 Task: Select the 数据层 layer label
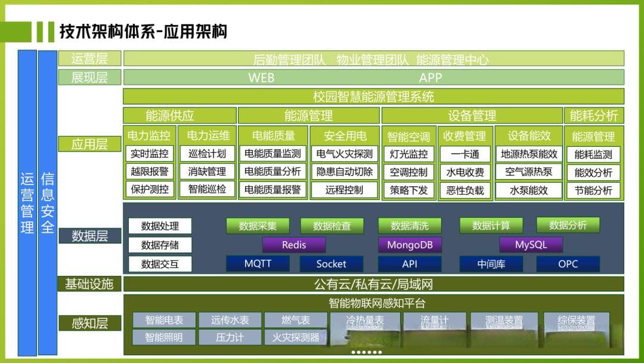[89, 236]
